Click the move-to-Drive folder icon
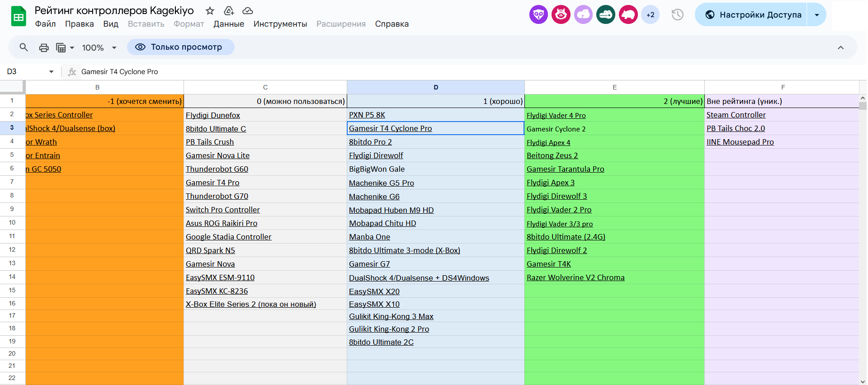This screenshot has height=385, width=868. coord(229,11)
